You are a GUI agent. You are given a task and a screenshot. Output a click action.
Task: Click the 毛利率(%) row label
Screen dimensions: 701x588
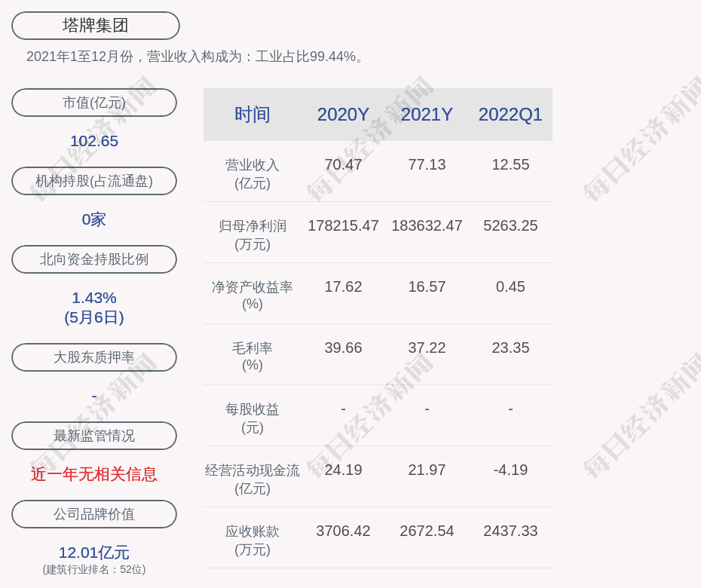pos(253,357)
